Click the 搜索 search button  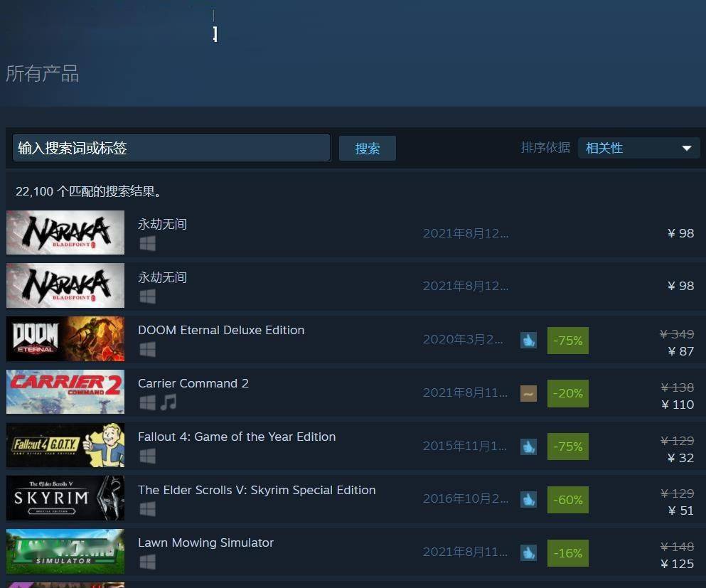pos(368,148)
